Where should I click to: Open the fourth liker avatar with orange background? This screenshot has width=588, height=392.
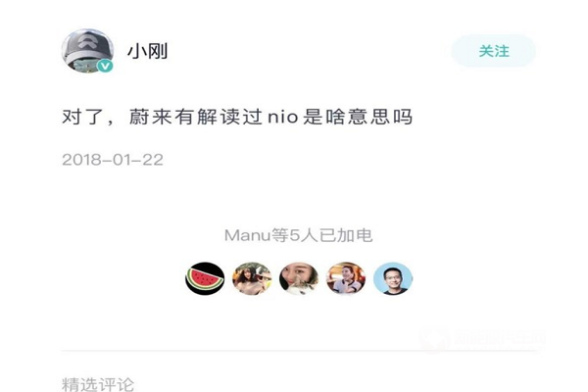coord(346,278)
